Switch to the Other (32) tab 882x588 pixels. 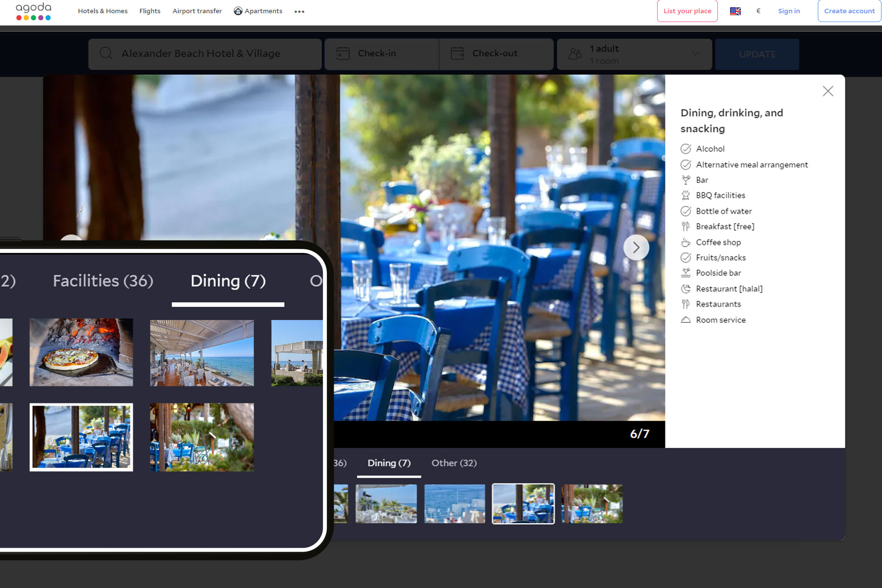pos(454,463)
